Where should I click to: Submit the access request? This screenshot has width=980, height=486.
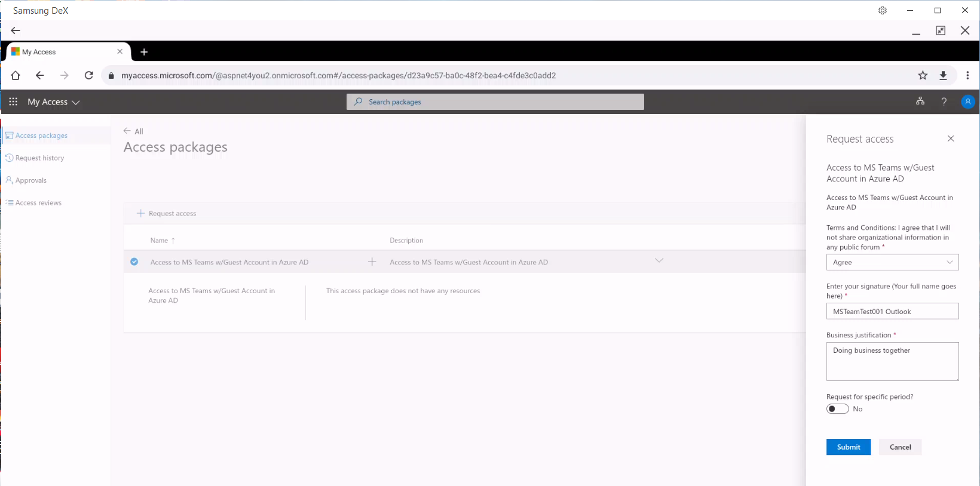[849, 447]
